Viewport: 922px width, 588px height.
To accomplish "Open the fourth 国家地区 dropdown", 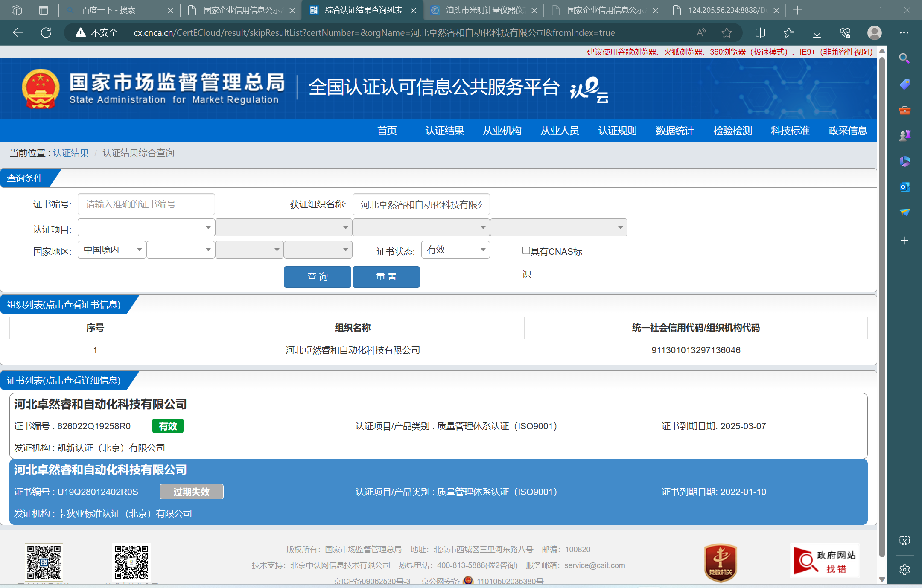I will 318,250.
